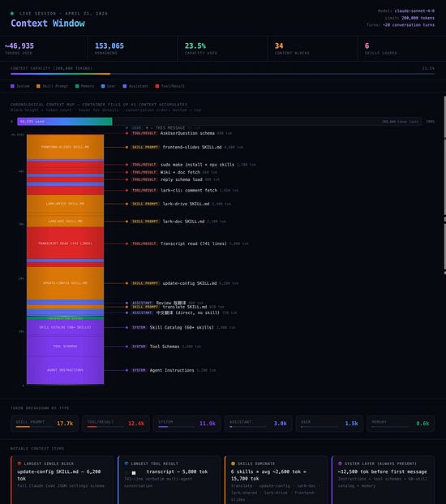
Task: Click the 'translate SKILL.md' label
Action: pyautogui.click(x=185, y=307)
